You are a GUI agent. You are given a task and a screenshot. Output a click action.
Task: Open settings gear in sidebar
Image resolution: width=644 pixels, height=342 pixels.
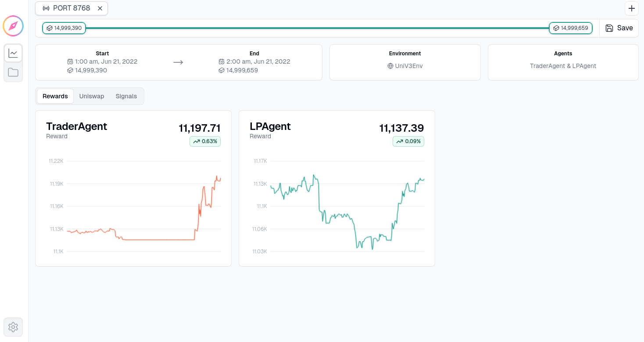(x=13, y=327)
